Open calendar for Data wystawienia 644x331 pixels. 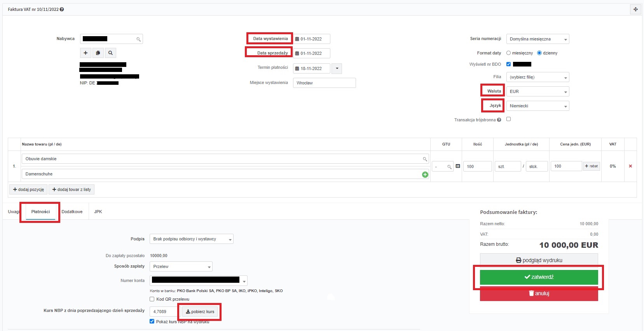(297, 39)
